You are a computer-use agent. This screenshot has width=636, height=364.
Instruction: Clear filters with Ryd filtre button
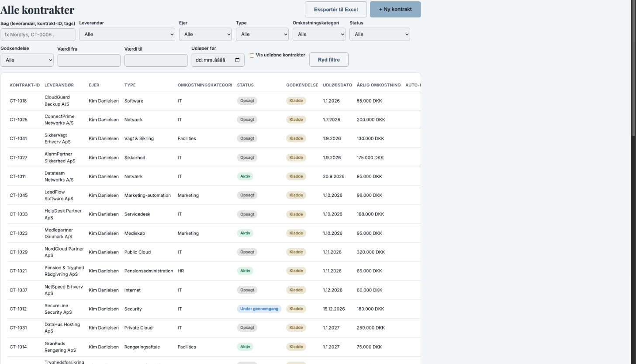(x=329, y=60)
